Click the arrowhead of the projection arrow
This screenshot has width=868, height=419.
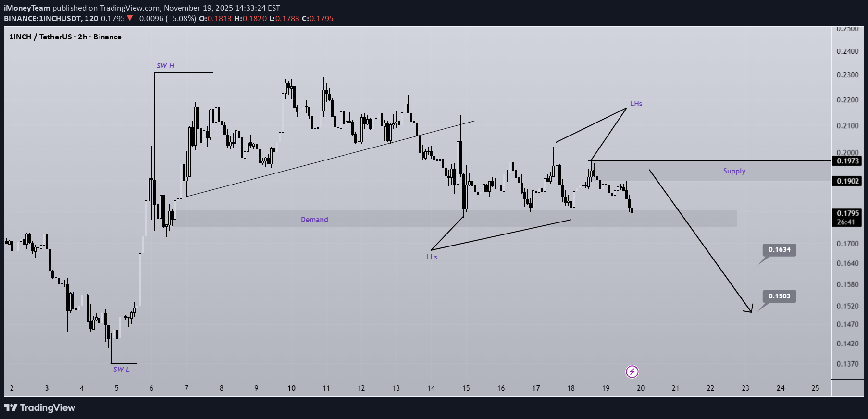coord(750,310)
